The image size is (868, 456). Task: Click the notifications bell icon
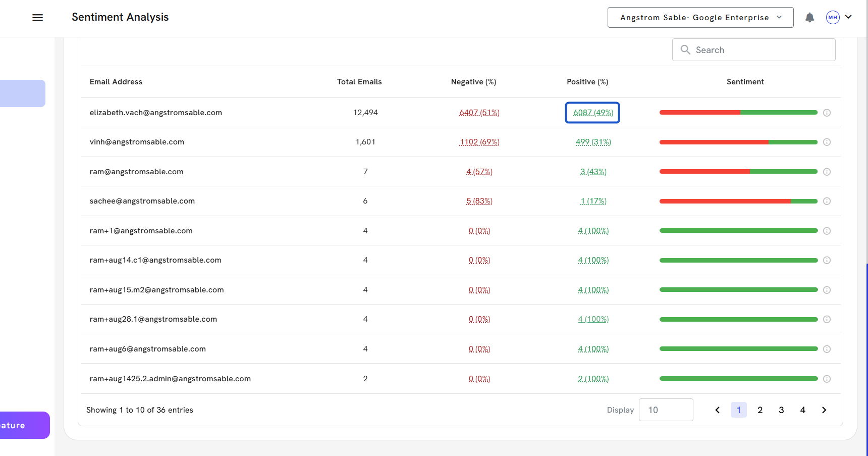[x=809, y=18]
